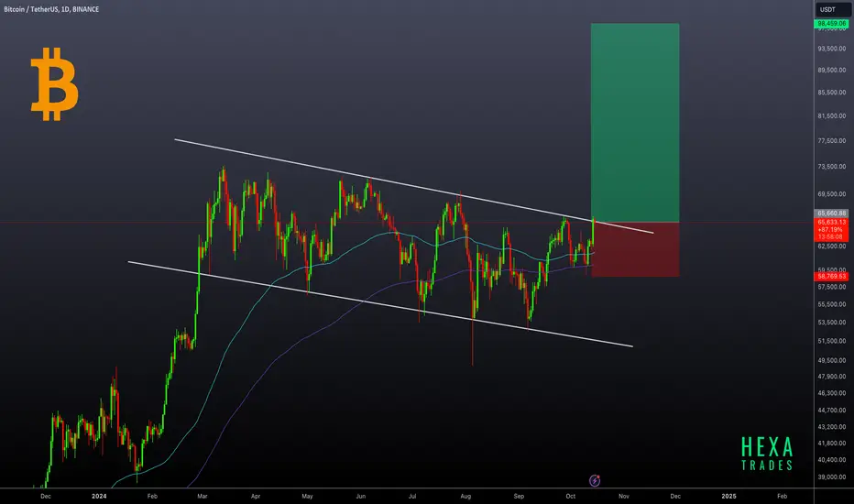
Task: Click the 93,500.00 price scale label
Action: [x=832, y=49]
